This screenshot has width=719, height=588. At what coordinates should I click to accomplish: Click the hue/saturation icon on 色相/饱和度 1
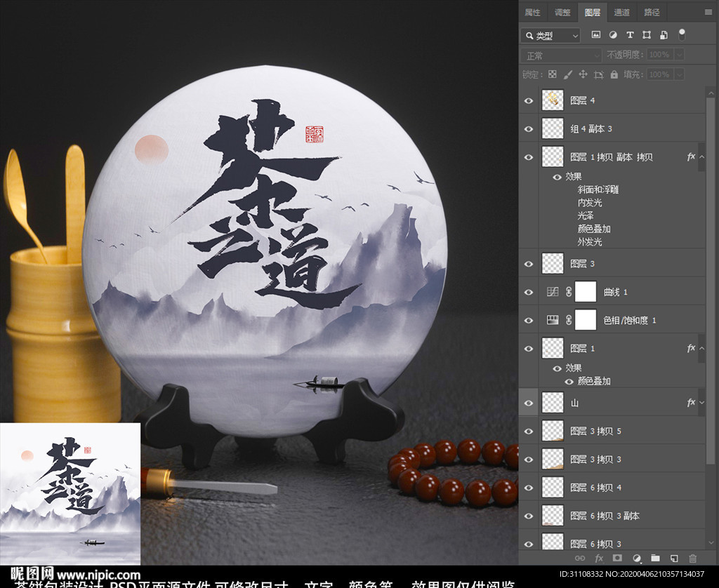[553, 320]
